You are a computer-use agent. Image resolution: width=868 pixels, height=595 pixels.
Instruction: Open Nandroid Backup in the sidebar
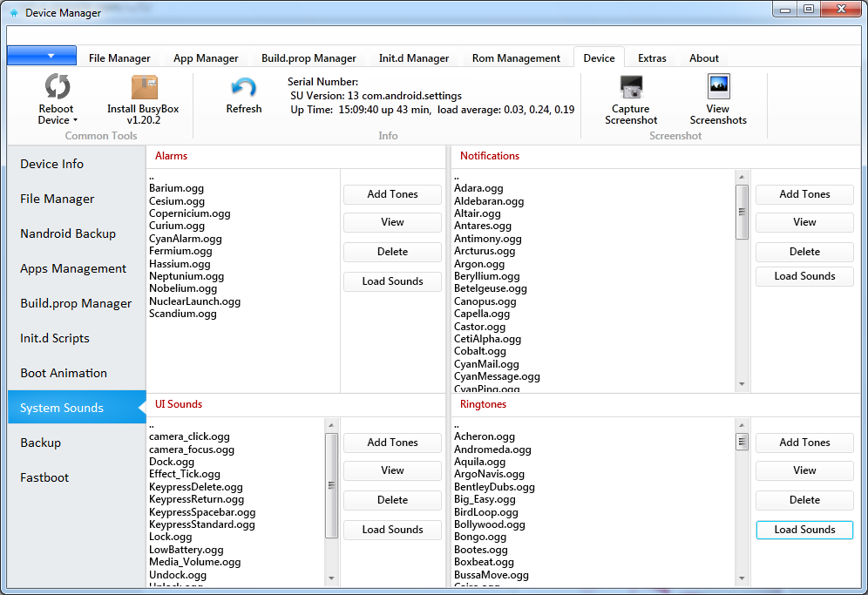tap(68, 233)
